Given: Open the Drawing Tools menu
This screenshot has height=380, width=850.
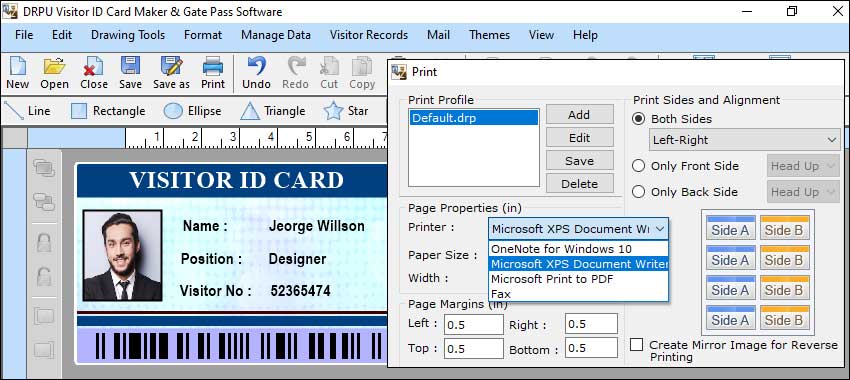Looking at the screenshot, I should point(128,35).
